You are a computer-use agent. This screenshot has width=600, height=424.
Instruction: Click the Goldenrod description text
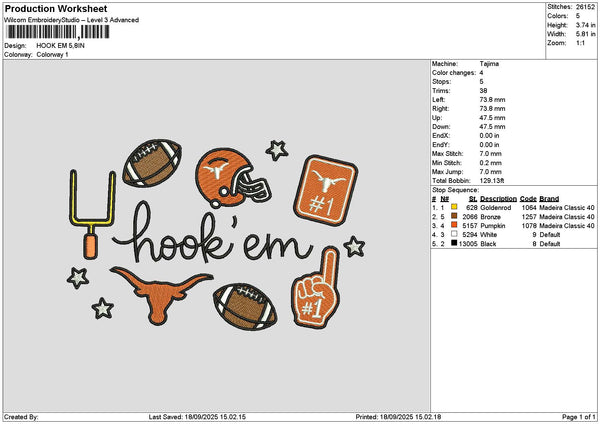(x=496, y=207)
